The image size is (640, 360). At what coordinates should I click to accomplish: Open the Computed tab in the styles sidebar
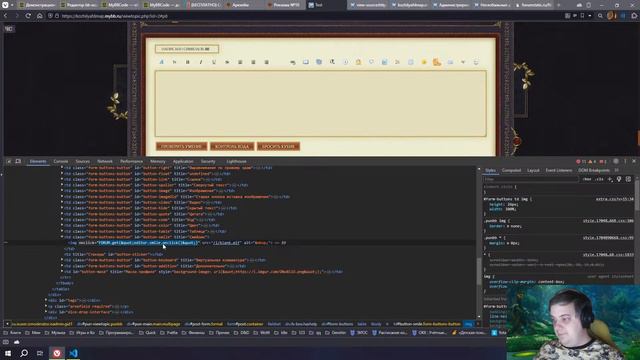pos(511,170)
